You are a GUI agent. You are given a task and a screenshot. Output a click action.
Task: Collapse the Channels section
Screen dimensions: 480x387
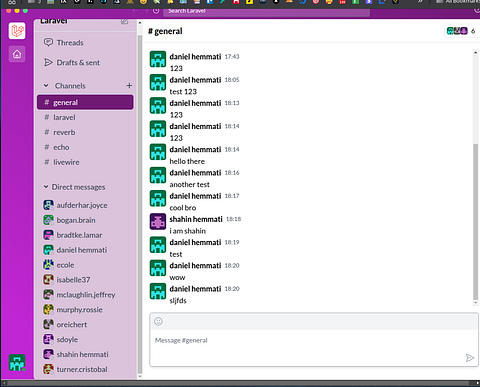[46, 86]
